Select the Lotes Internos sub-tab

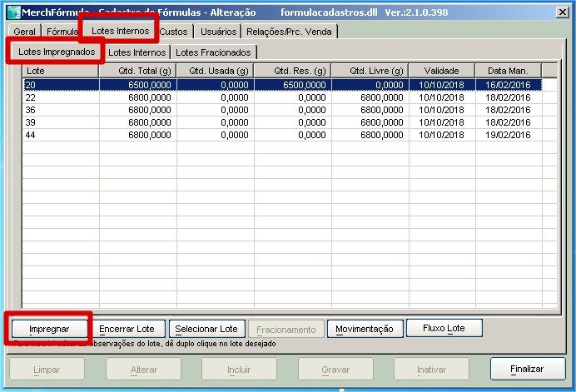137,52
